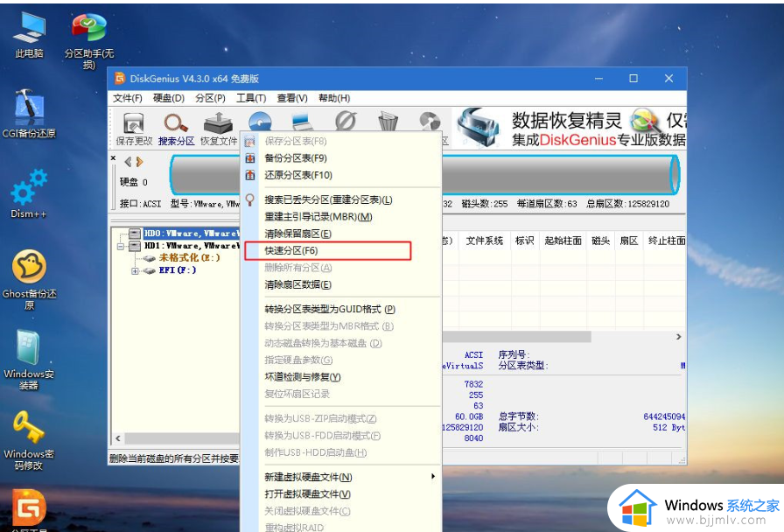Viewport: 784px width, 532px height.
Task: Open the 此电脑 desktop icon
Action: tap(29, 35)
